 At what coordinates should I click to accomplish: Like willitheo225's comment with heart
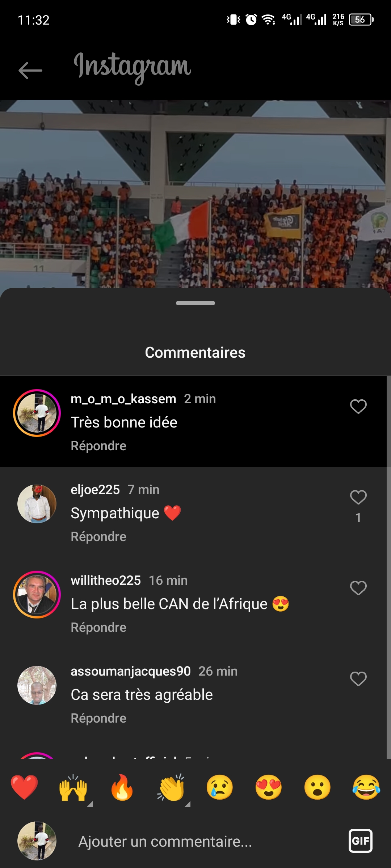point(358,588)
